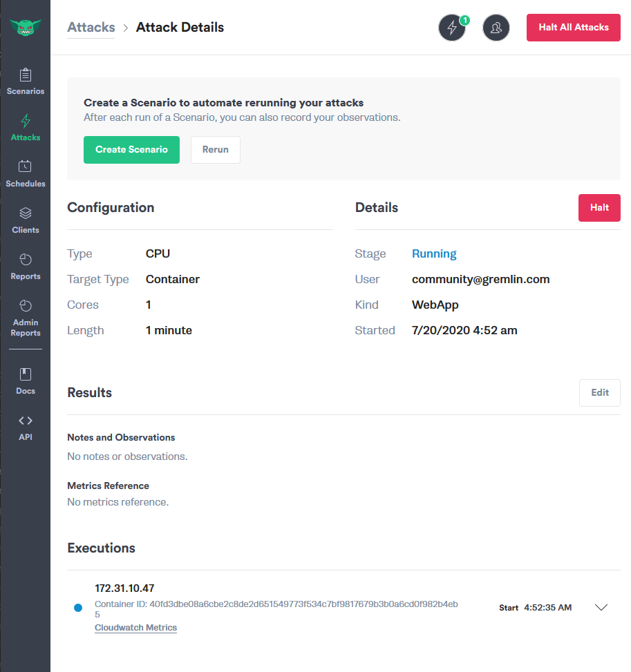Screen dimensions: 631x672
Task: Click the Executions heading
Action: click(x=101, y=548)
